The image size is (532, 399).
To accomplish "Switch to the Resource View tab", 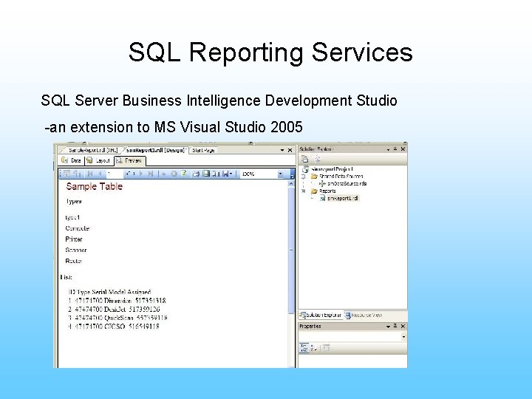I will 364,316.
